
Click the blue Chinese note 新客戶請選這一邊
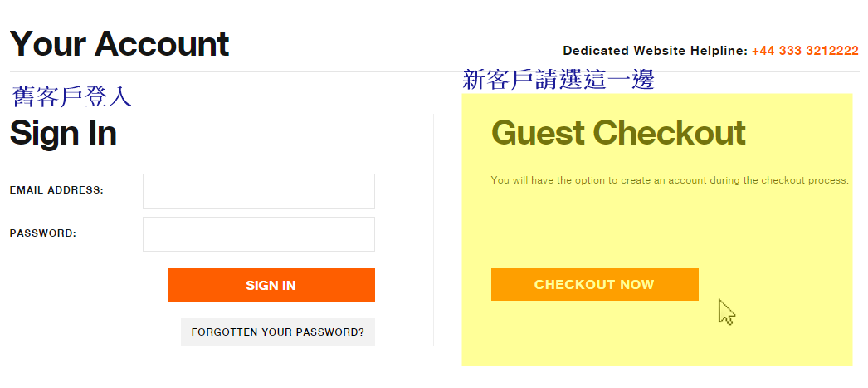tap(558, 79)
